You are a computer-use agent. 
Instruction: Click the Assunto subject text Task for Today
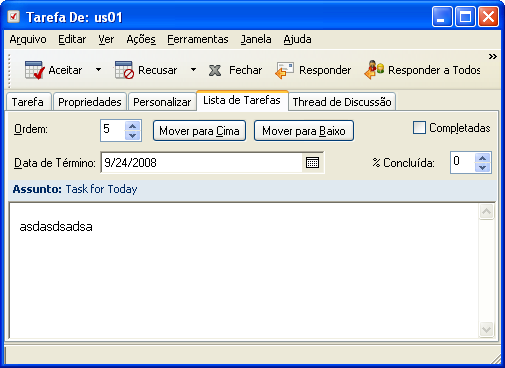click(x=101, y=189)
